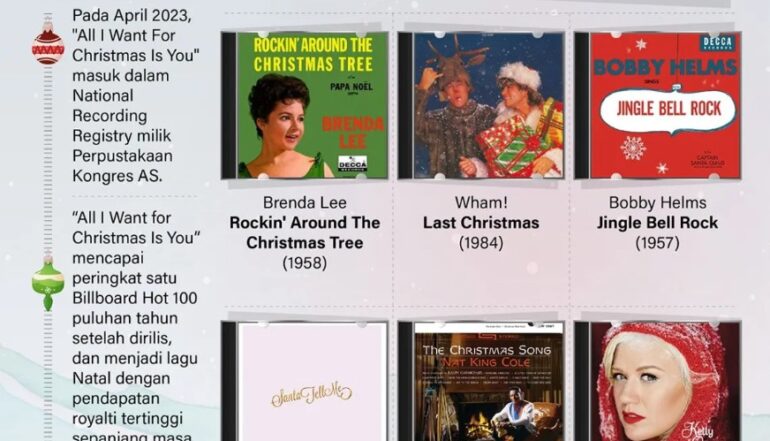Image resolution: width=770 pixels, height=441 pixels.
Task: Select the Bobby Helms Jingle Bell Rock cover
Action: [658, 105]
